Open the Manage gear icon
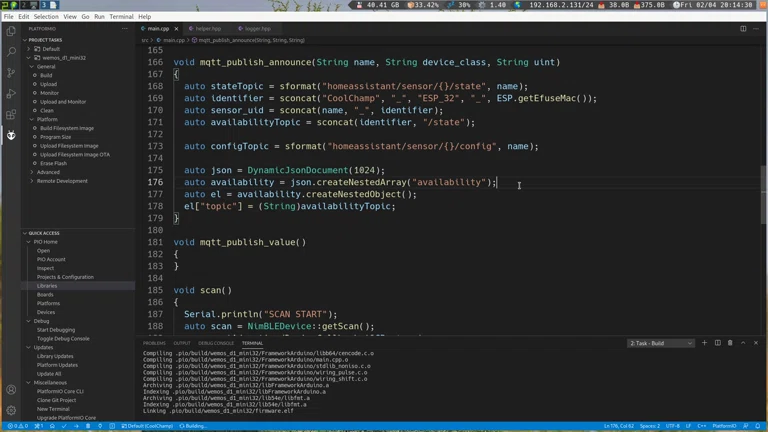 pos(11,410)
